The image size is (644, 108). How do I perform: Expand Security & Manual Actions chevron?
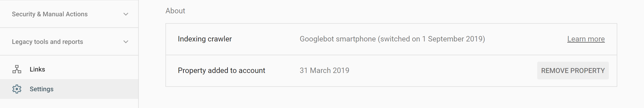pyautogui.click(x=126, y=14)
